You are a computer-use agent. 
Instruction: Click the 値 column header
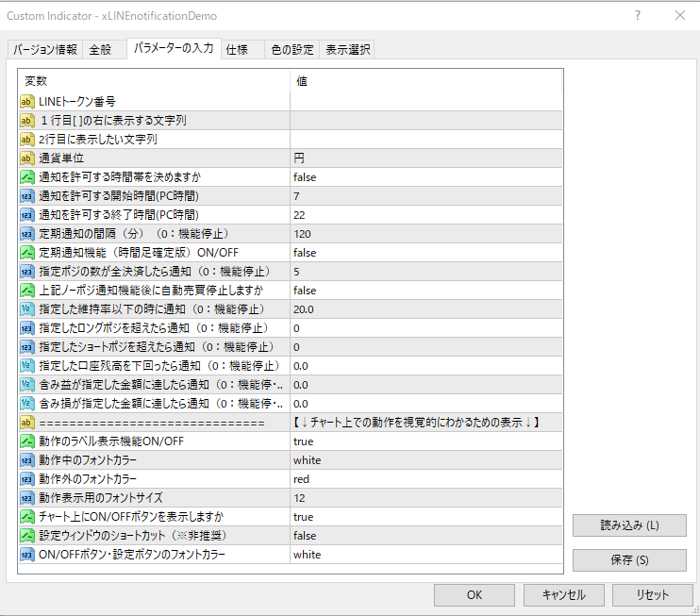point(426,81)
